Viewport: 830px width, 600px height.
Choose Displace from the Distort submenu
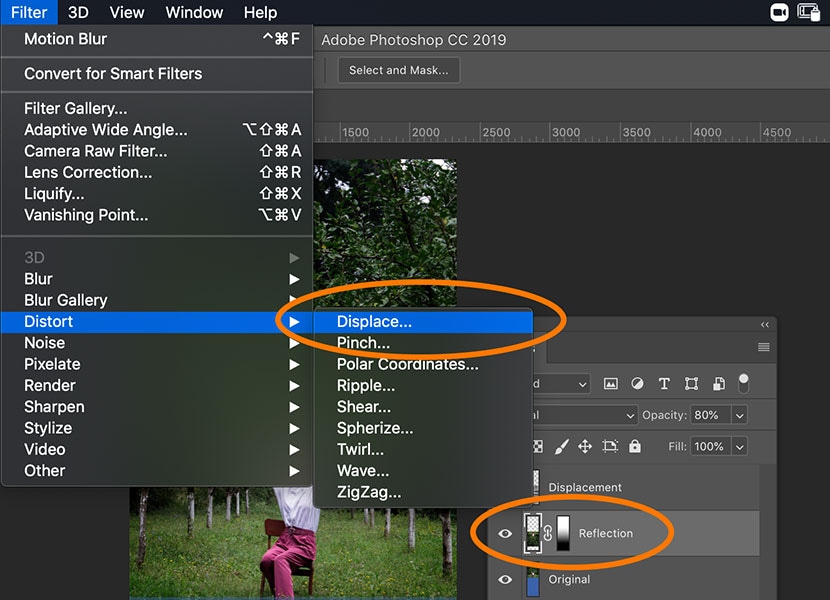tap(374, 322)
